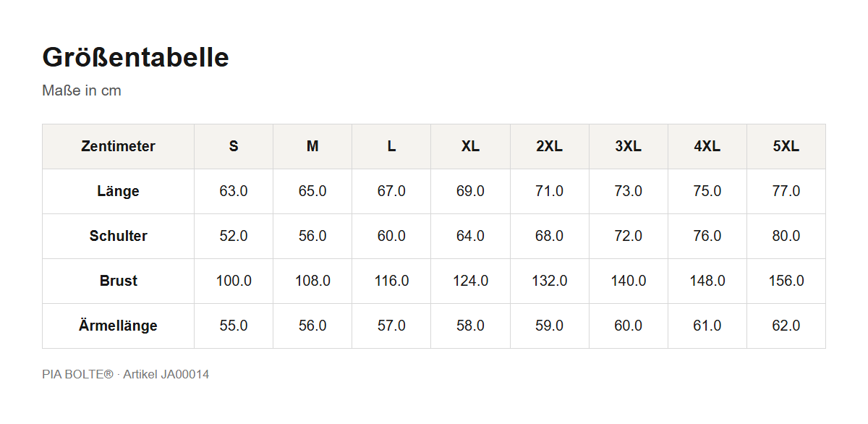Click Brust value 124.0 for XL
This screenshot has width=868, height=424.
pos(470,281)
